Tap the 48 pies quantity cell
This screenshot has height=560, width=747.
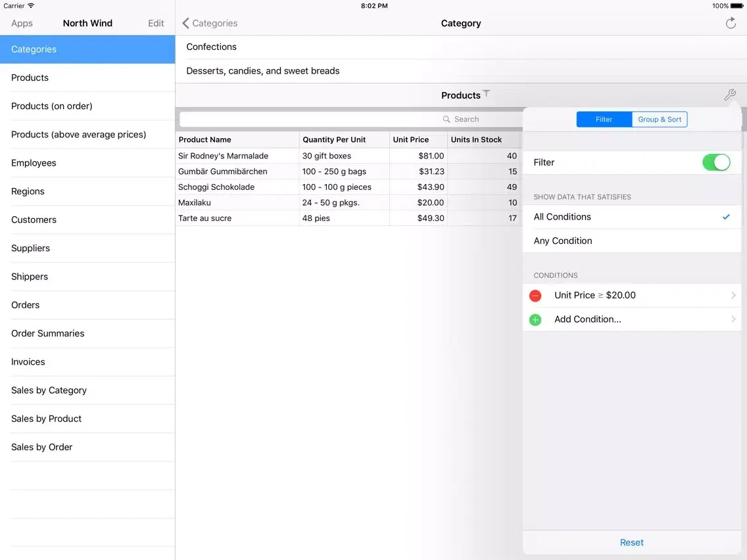click(x=344, y=218)
